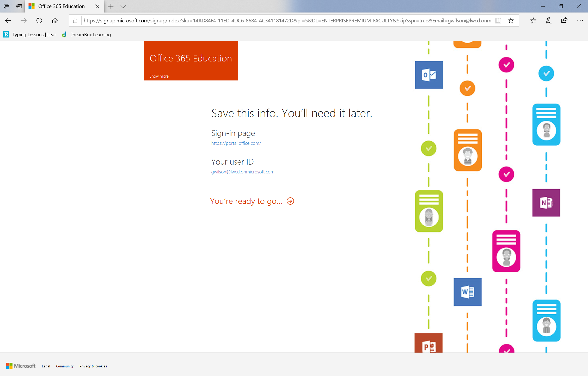
Task: Click the Microsoft Word icon
Action: [x=468, y=292]
